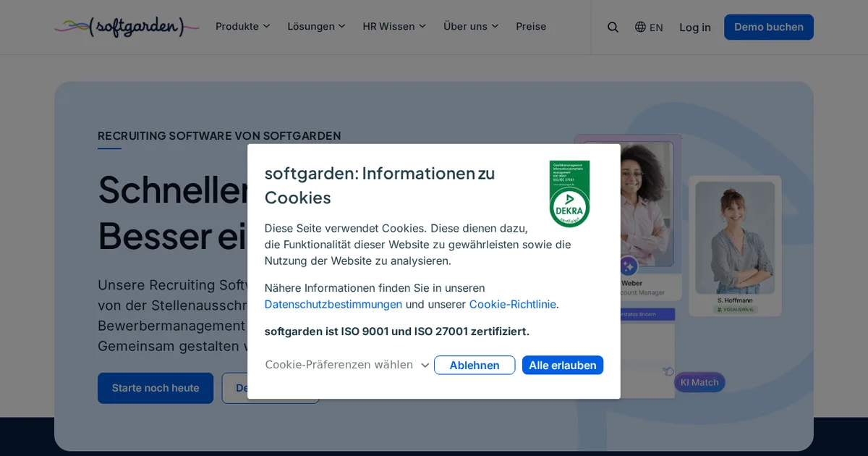Expand the HR Wissen menu
The width and height of the screenshot is (868, 456).
[394, 26]
